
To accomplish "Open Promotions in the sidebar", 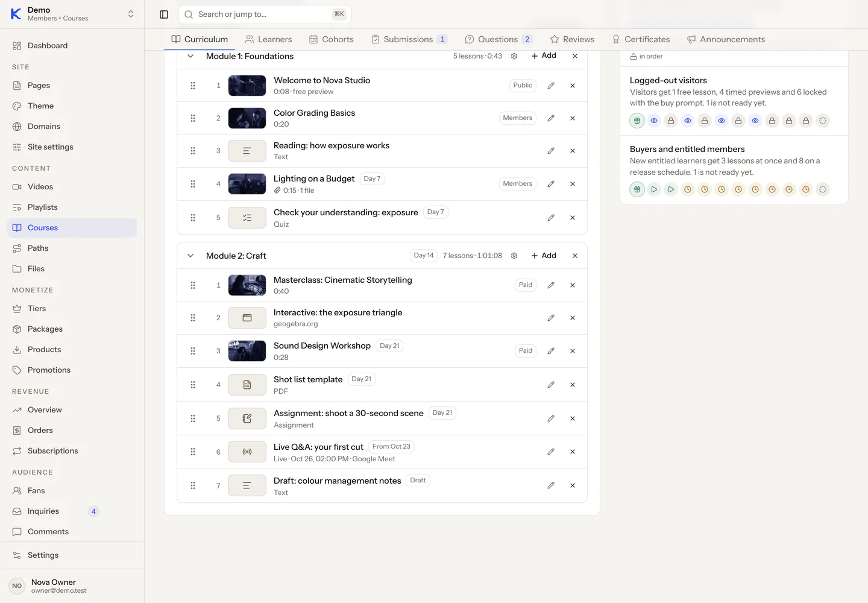I will (72, 370).
